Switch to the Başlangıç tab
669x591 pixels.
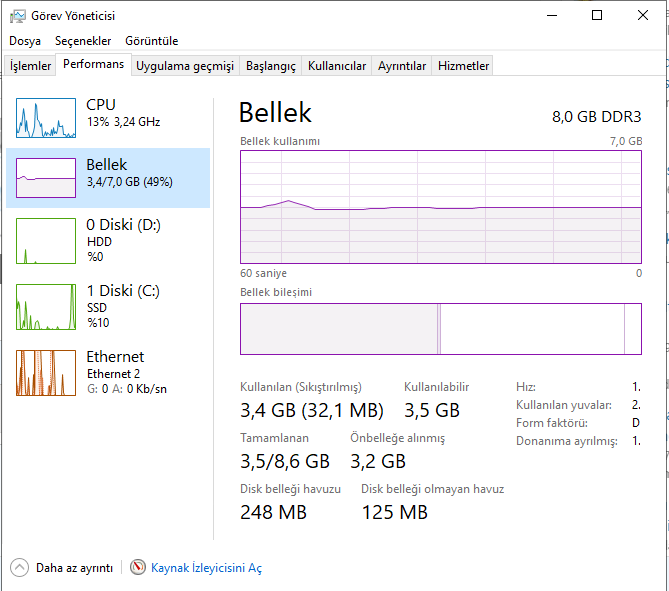271,66
